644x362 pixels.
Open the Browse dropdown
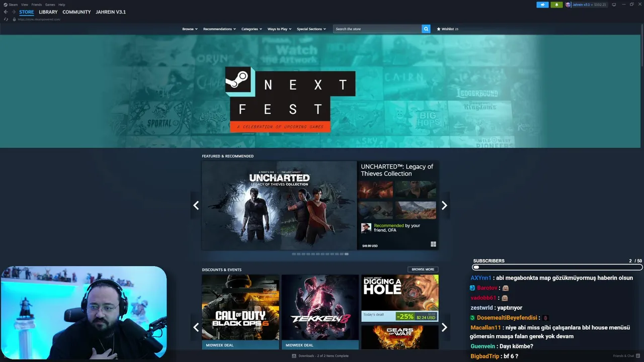click(x=190, y=29)
